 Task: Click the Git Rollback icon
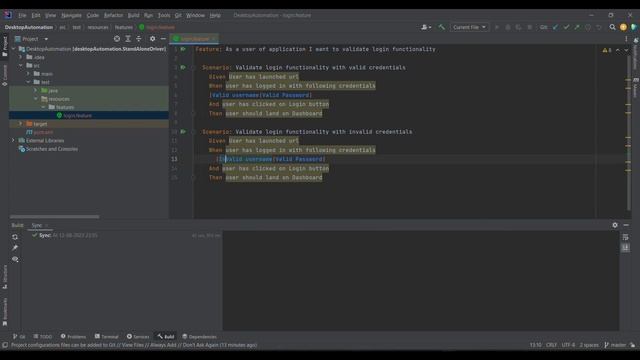(x=599, y=27)
